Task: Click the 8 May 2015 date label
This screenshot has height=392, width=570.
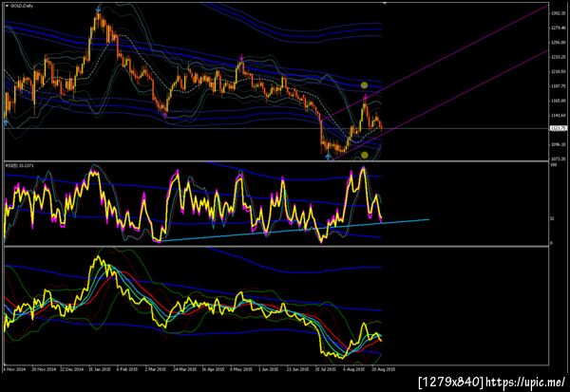Action: pyautogui.click(x=241, y=369)
